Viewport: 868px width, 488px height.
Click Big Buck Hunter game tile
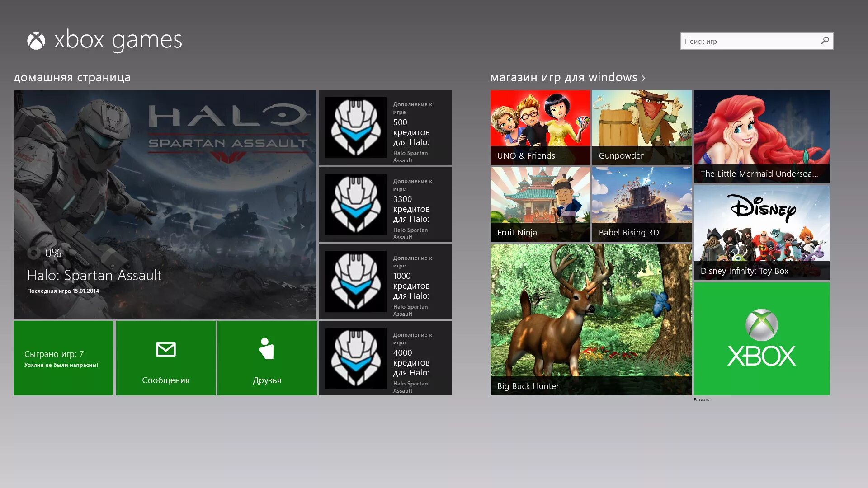[590, 318]
